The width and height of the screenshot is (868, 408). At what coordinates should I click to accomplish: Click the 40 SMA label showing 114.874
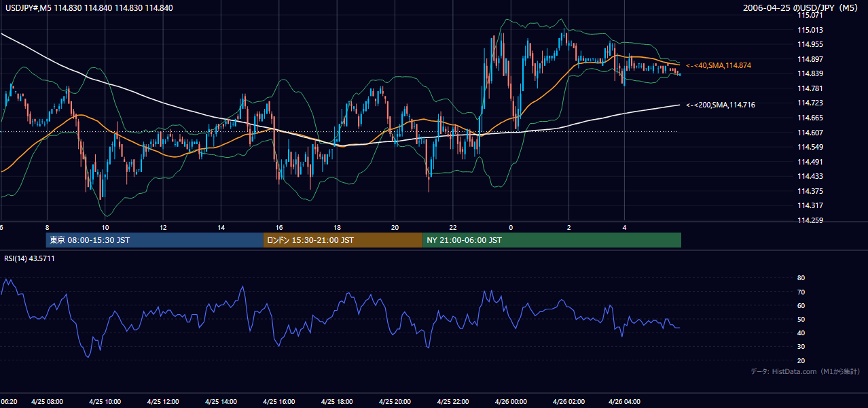(x=718, y=65)
